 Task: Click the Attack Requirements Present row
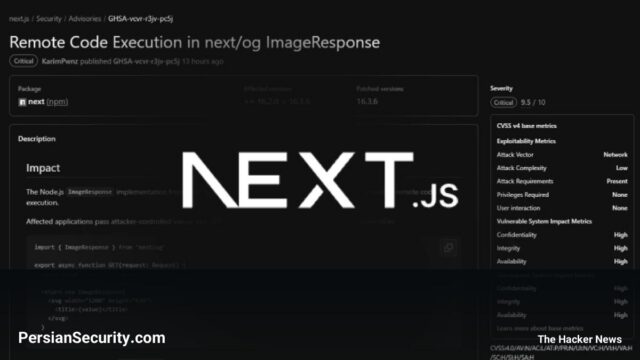click(x=562, y=181)
